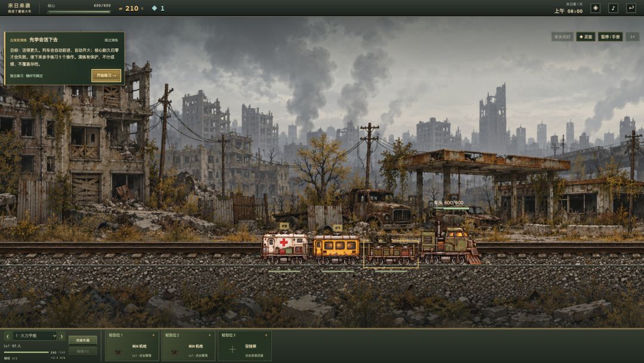Click the machine gun icon in slot 1
This screenshot has width=644, height=363.
pos(118,352)
